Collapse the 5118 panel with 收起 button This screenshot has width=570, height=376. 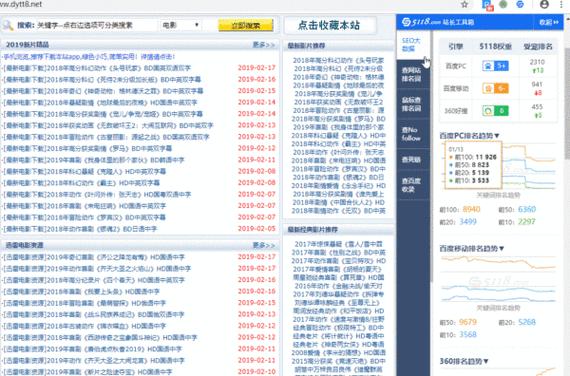point(549,22)
